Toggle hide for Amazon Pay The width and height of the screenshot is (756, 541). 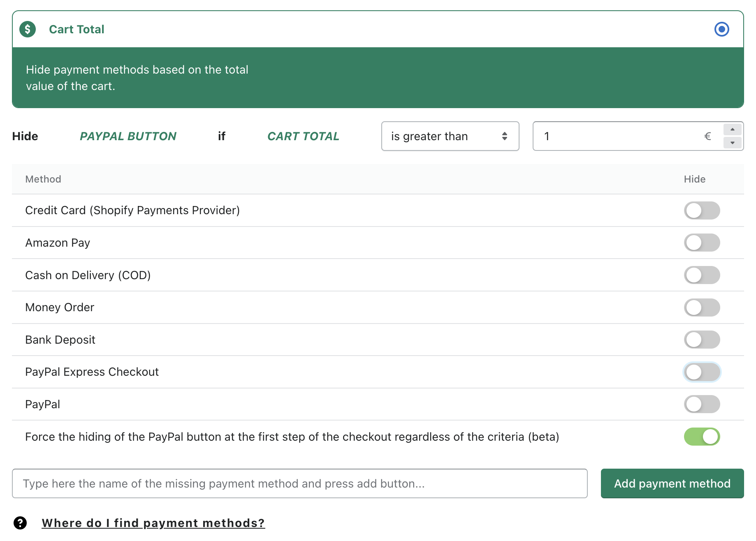pyautogui.click(x=702, y=243)
